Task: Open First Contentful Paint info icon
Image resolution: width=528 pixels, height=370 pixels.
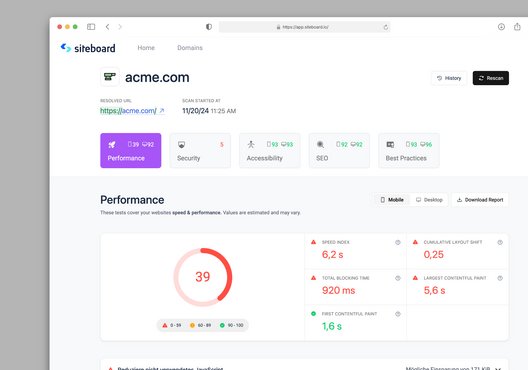Action: (398, 314)
